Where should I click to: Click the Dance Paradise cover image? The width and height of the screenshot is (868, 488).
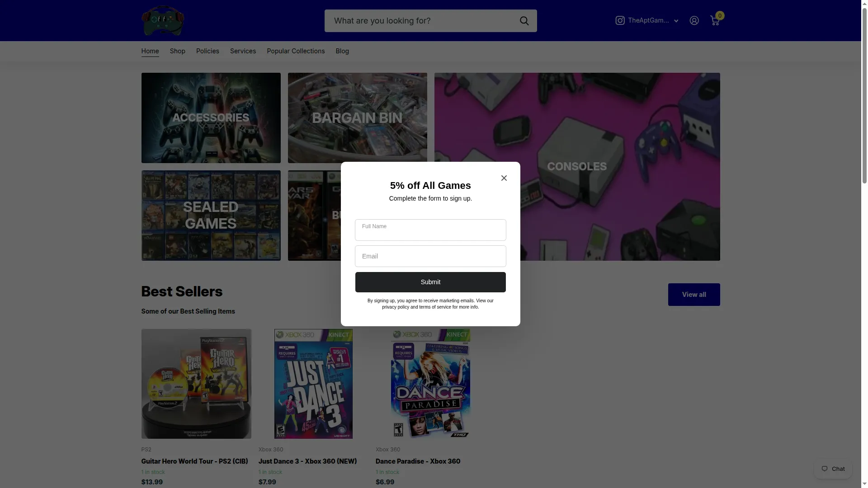pyautogui.click(x=430, y=384)
